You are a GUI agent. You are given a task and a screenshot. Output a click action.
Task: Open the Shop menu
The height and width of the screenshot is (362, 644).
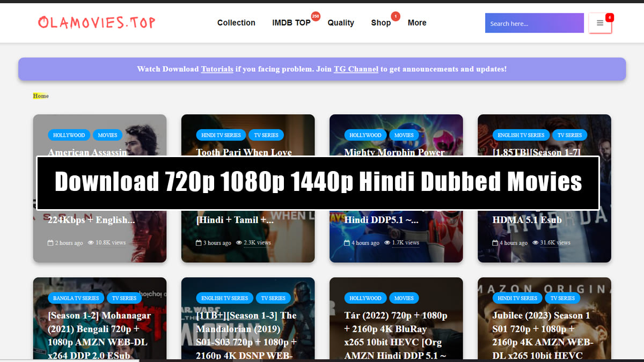coord(381,23)
